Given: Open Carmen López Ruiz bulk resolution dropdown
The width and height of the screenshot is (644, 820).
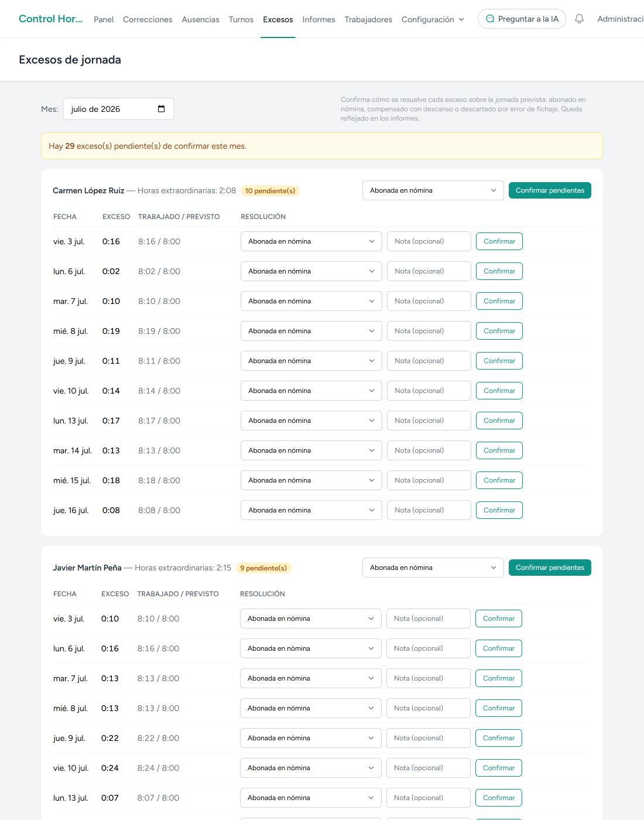Looking at the screenshot, I should click(x=433, y=190).
